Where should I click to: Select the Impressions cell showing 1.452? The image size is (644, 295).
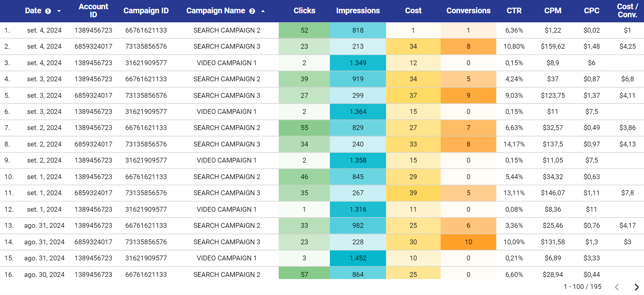click(358, 258)
